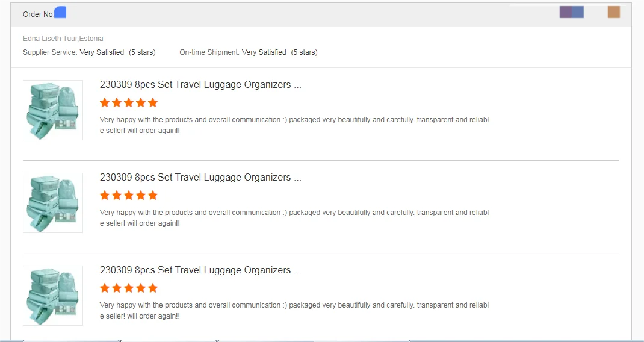This screenshot has height=342, width=644.
Task: Click the third review's comment text
Action: pos(294,311)
